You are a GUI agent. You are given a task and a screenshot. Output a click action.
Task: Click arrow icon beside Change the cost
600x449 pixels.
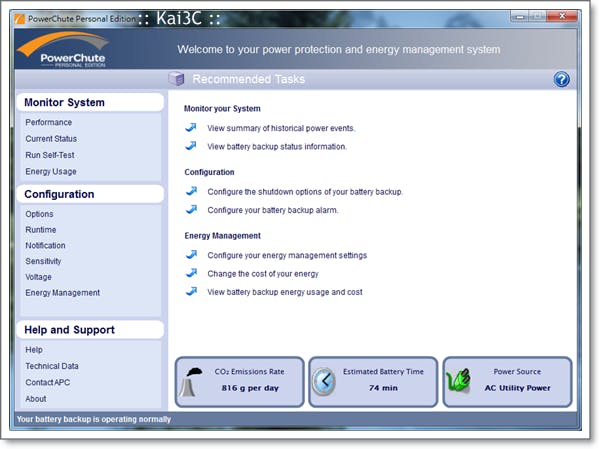191,273
